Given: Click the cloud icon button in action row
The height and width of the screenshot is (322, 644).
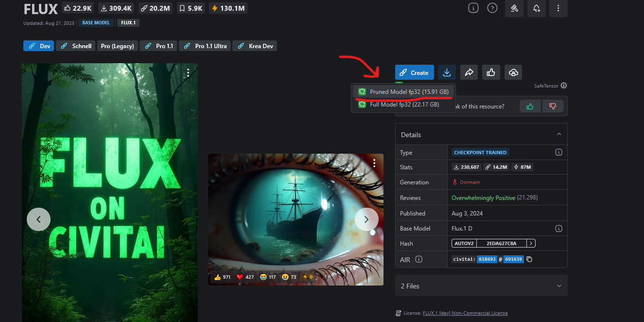Looking at the screenshot, I should (x=513, y=72).
